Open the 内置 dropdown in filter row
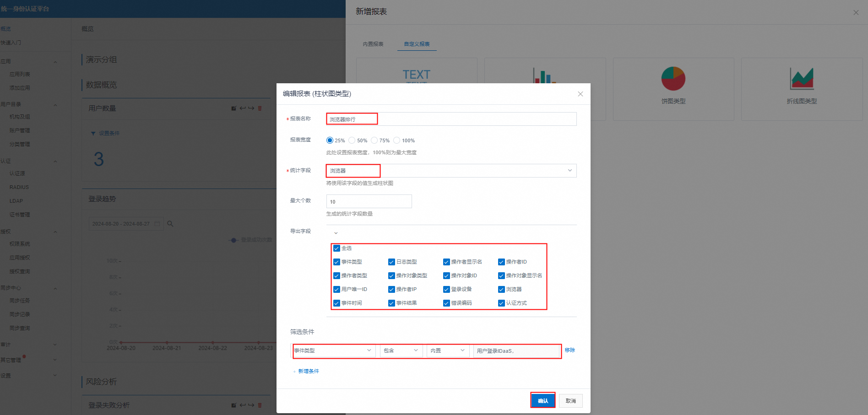The image size is (868, 415). 448,350
